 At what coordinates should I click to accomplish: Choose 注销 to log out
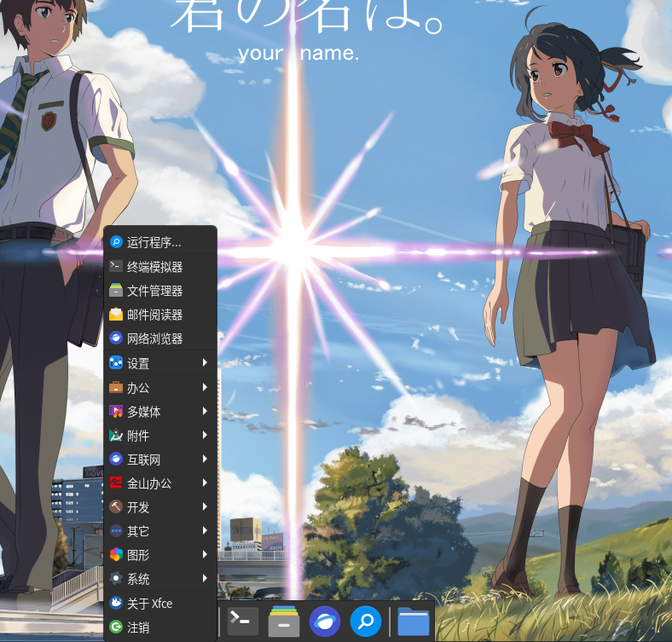tap(160, 628)
